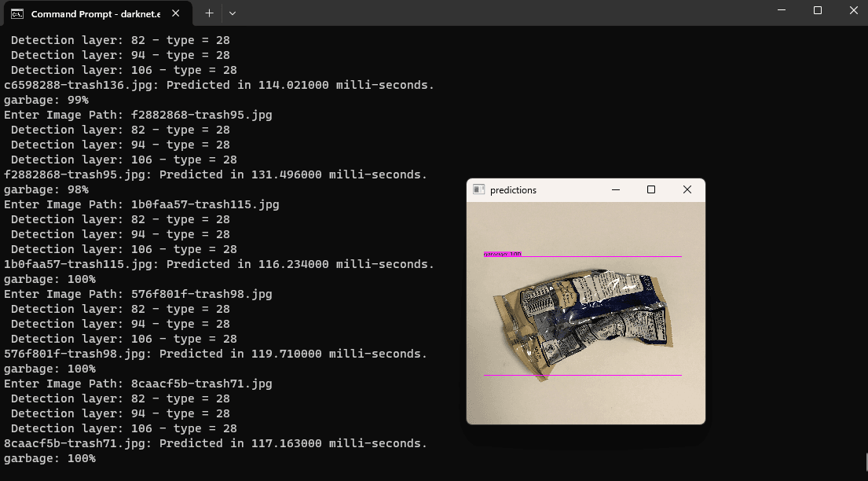868x481 pixels.
Task: Maximize the Command Prompt window
Action: (817, 10)
